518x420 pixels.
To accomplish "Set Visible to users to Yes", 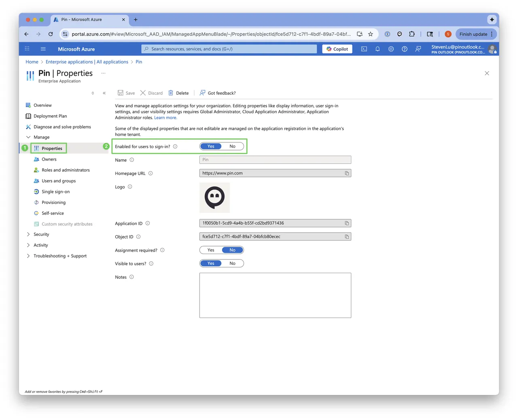I will [x=211, y=263].
